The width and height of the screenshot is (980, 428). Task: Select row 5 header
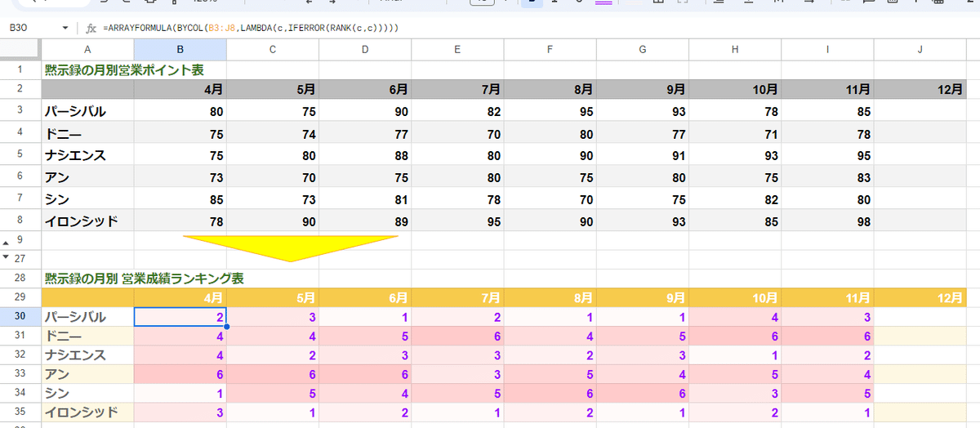[20, 154]
